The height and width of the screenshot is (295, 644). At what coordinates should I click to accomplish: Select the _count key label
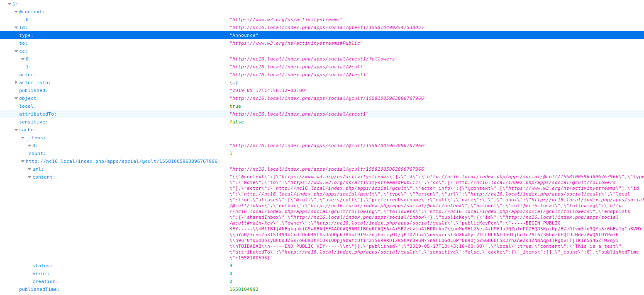pyautogui.click(x=36, y=153)
